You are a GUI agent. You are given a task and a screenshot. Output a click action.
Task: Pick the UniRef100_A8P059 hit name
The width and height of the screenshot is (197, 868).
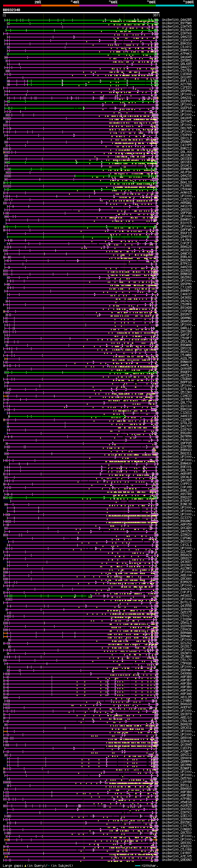coord(177,524)
